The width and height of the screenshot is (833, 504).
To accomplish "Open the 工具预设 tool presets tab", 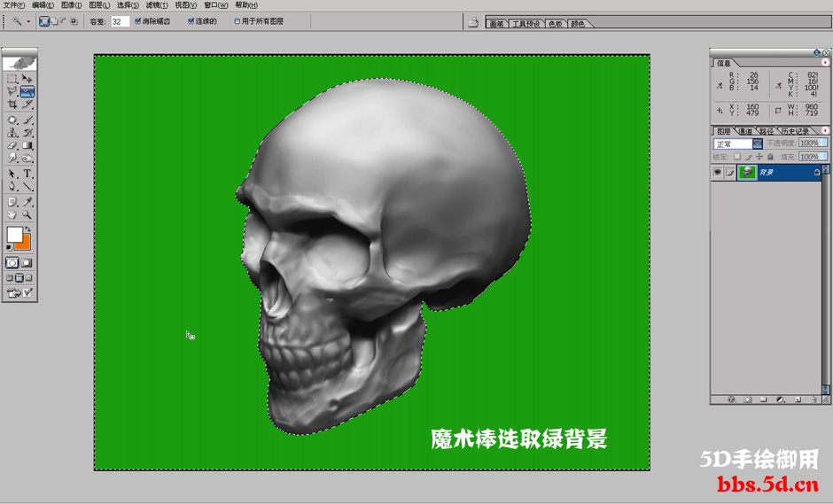I will 525,24.
